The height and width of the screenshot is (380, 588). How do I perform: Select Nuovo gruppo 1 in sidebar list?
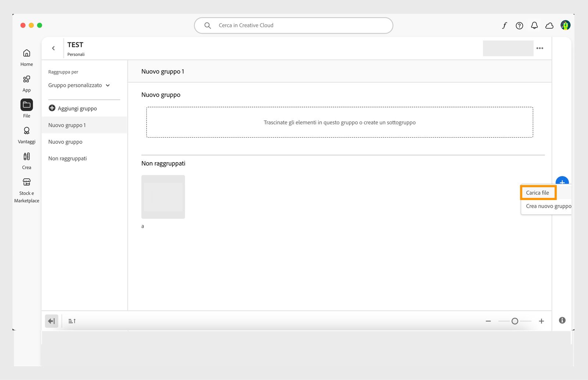(85, 125)
